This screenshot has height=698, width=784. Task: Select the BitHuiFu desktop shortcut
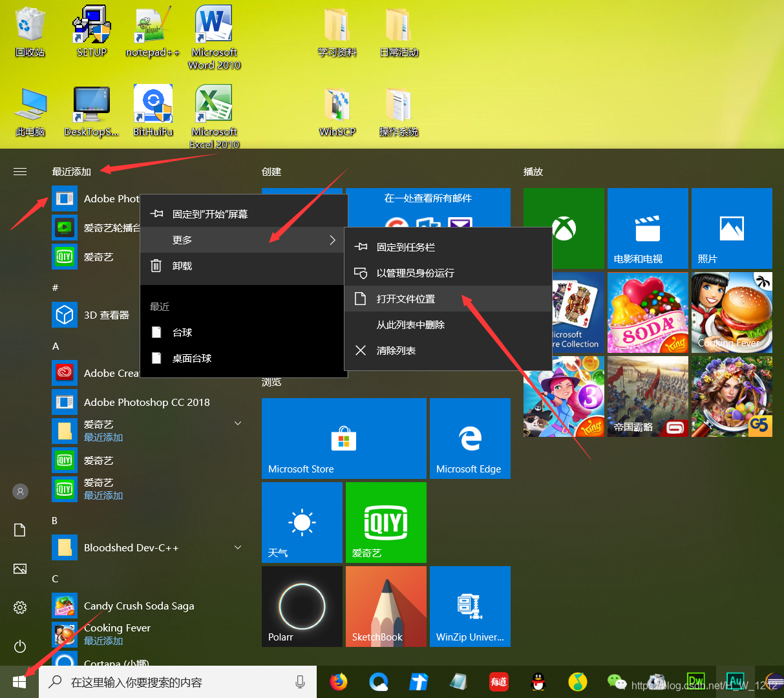153,111
